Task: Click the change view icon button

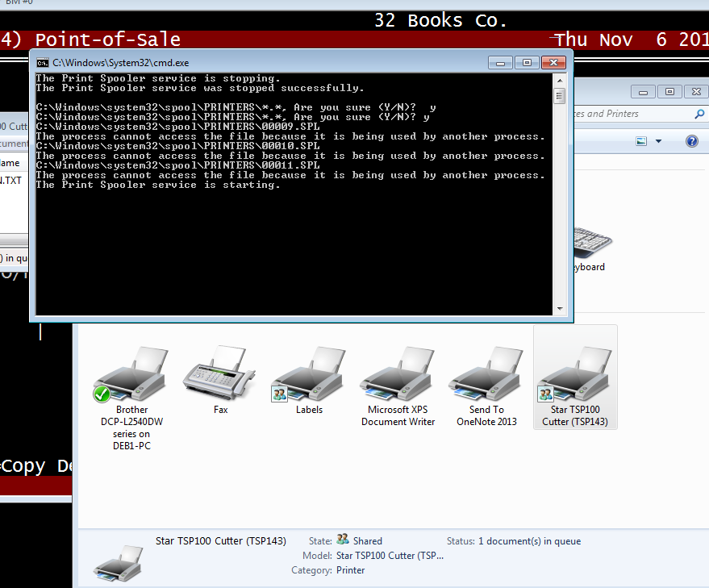Action: click(x=641, y=141)
